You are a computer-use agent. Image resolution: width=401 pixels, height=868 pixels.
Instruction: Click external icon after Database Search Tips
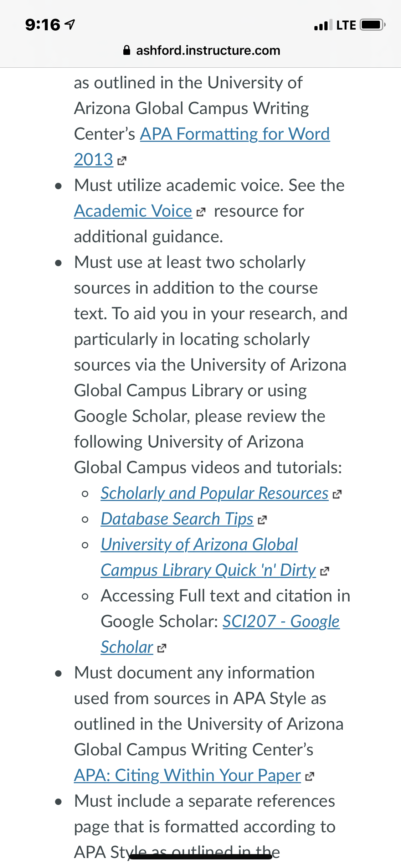coord(262,520)
